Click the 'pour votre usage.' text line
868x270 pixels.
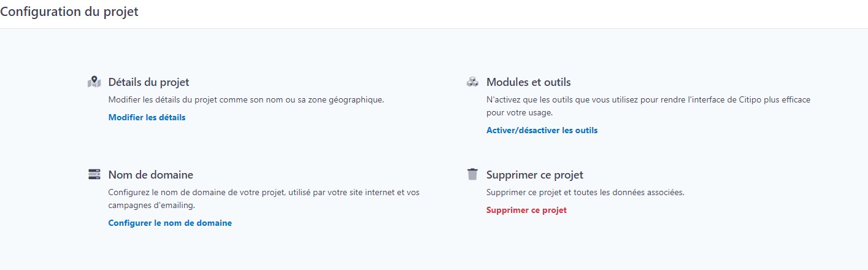(519, 112)
